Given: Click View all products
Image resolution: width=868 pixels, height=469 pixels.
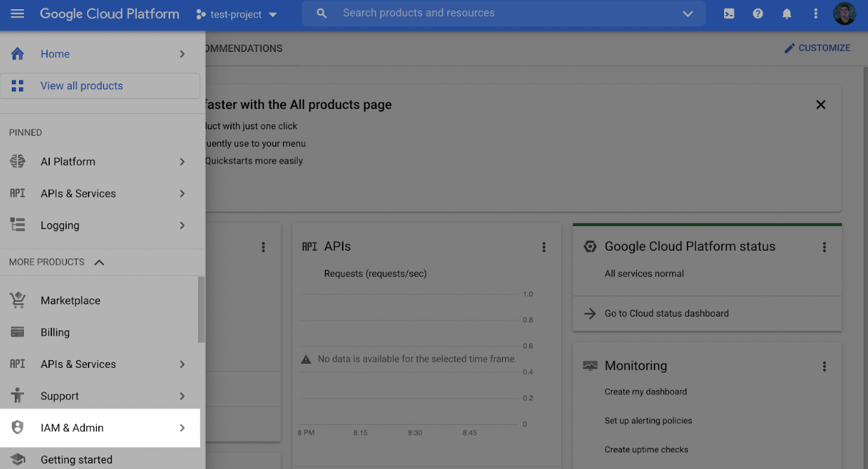Looking at the screenshot, I should pyautogui.click(x=100, y=86).
